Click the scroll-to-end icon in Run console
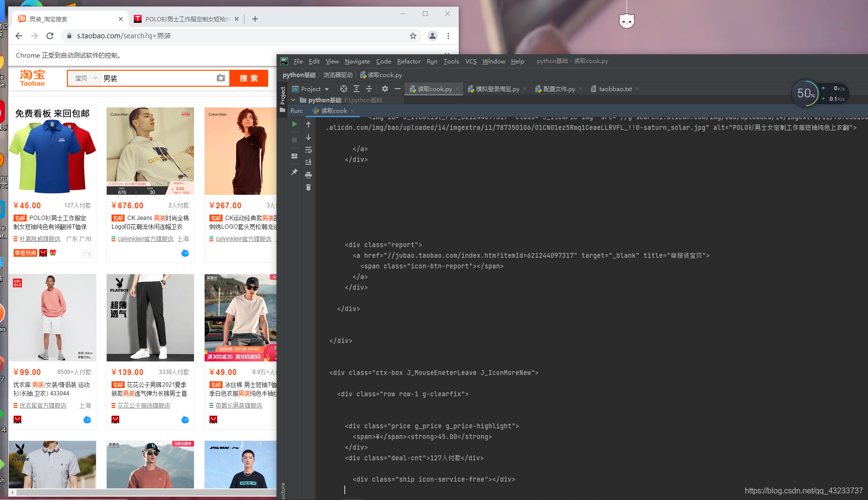The height and width of the screenshot is (500, 868). point(308,162)
